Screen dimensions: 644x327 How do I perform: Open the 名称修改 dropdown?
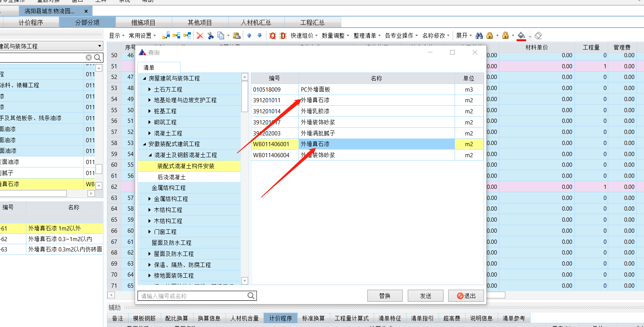[436, 35]
